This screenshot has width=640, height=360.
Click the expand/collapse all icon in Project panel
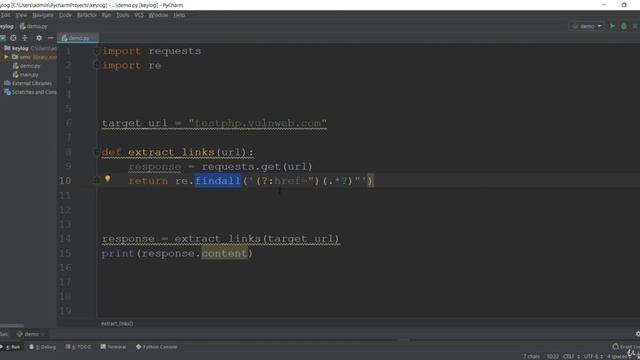click(25, 38)
